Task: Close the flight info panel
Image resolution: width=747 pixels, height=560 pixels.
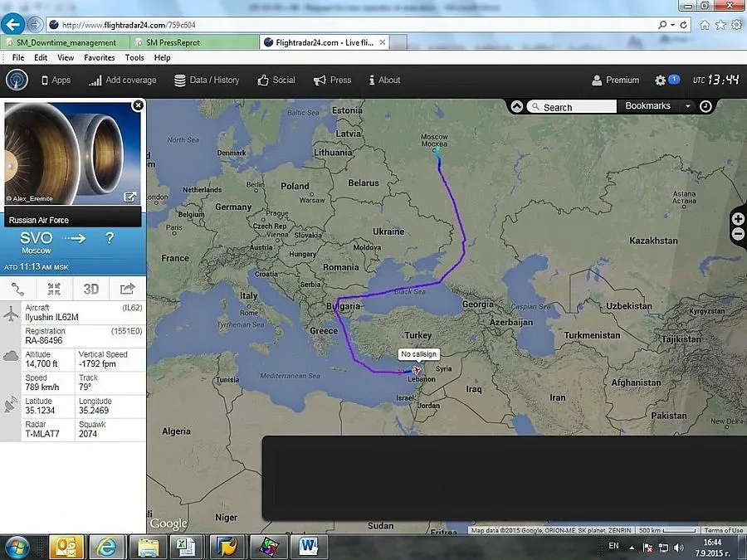Action: tap(138, 105)
